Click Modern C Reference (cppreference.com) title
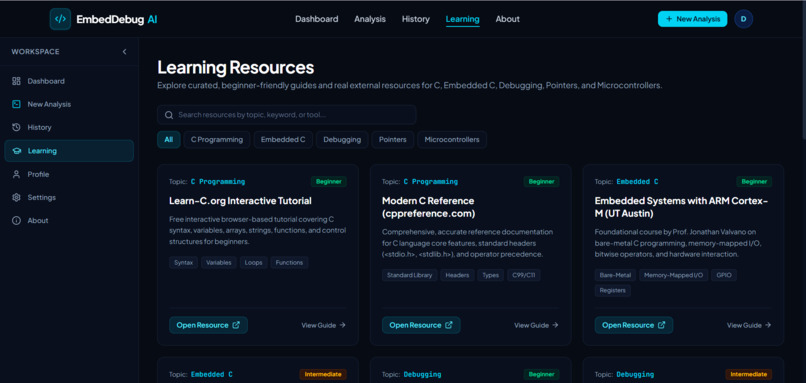The width and height of the screenshot is (806, 383). pyautogui.click(x=428, y=207)
